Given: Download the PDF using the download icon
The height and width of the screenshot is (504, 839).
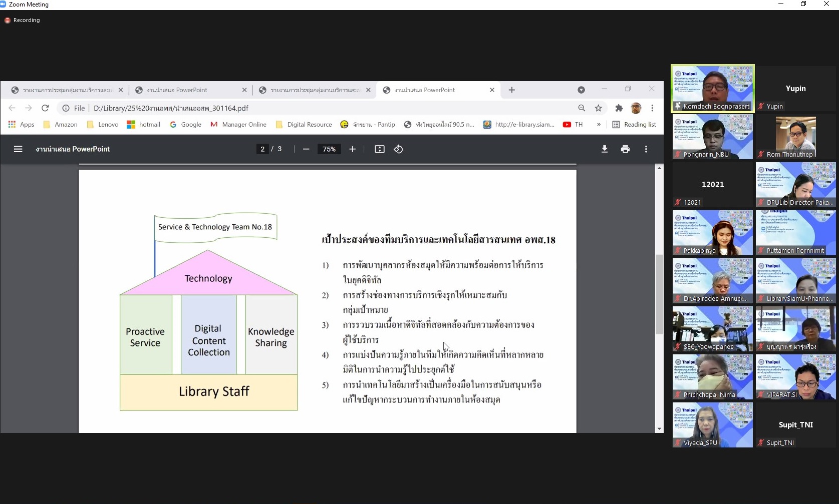Looking at the screenshot, I should 605,149.
